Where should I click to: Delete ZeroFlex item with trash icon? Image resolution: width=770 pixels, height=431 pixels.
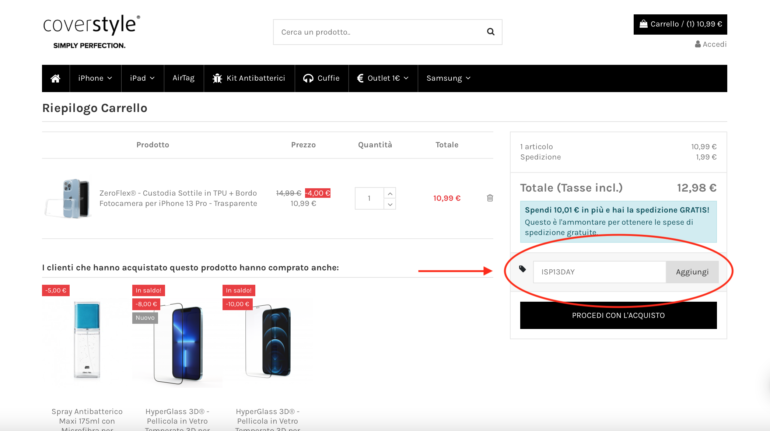490,198
